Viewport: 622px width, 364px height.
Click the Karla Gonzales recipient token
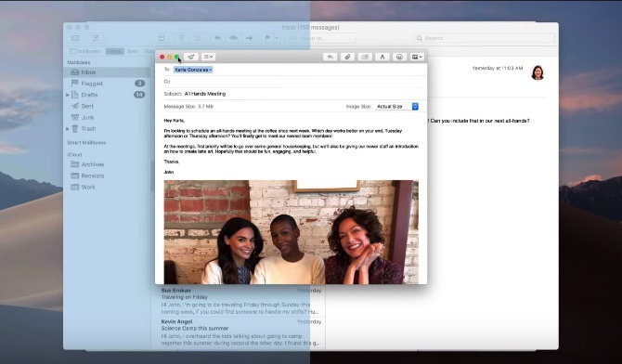pyautogui.click(x=193, y=70)
